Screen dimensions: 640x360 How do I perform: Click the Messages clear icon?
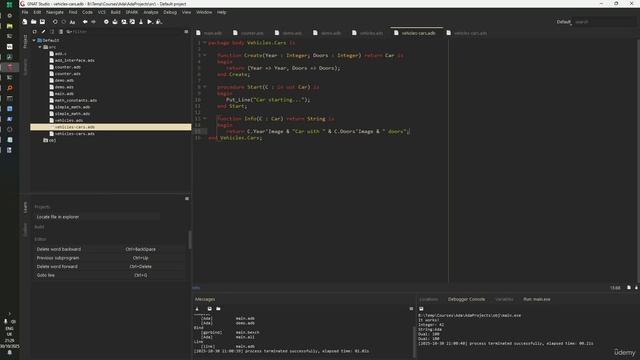click(197, 309)
